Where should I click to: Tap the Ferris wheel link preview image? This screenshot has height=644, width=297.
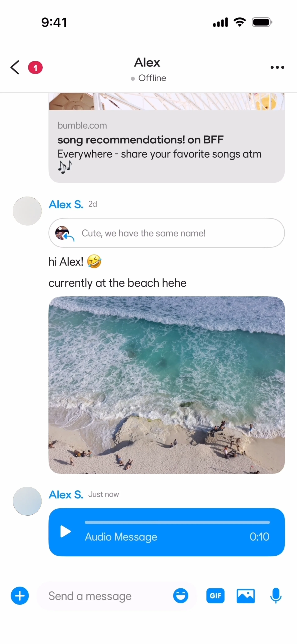(x=167, y=101)
